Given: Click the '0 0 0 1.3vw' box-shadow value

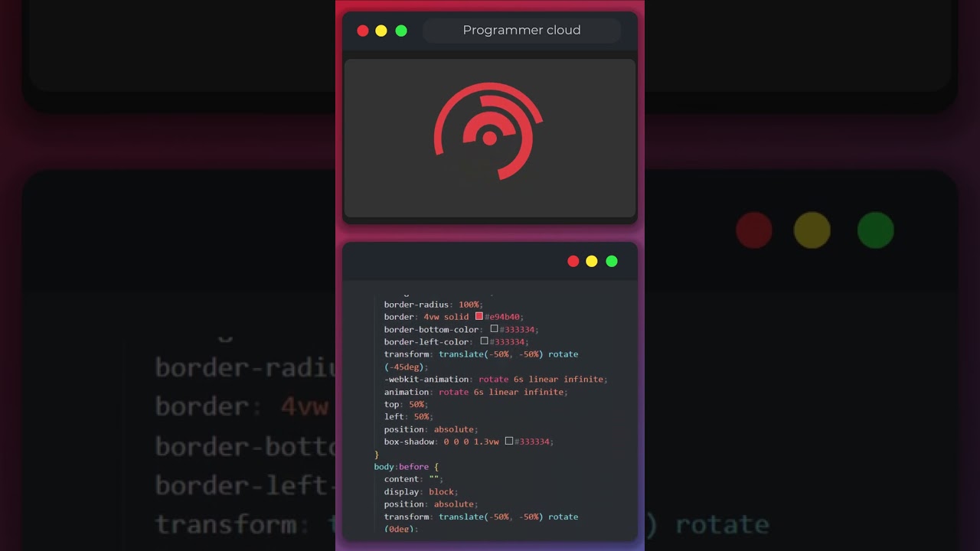Looking at the screenshot, I should point(471,442).
